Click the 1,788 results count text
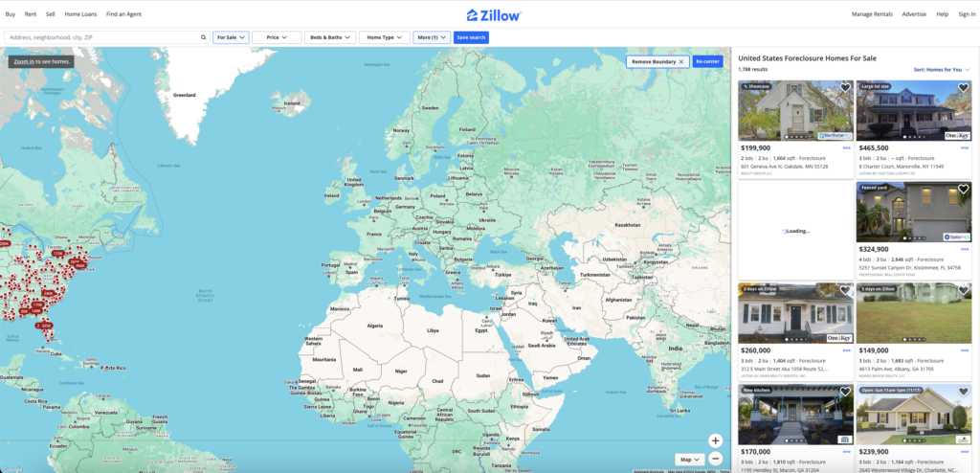The height and width of the screenshot is (473, 980). pyautogui.click(x=752, y=70)
